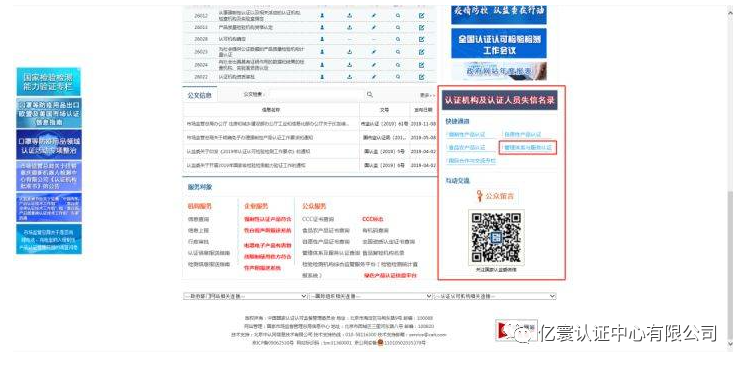Viewport: 741px width, 365px height.
Task: Open the rightmost related-links dropdown
Action: pos(495,296)
